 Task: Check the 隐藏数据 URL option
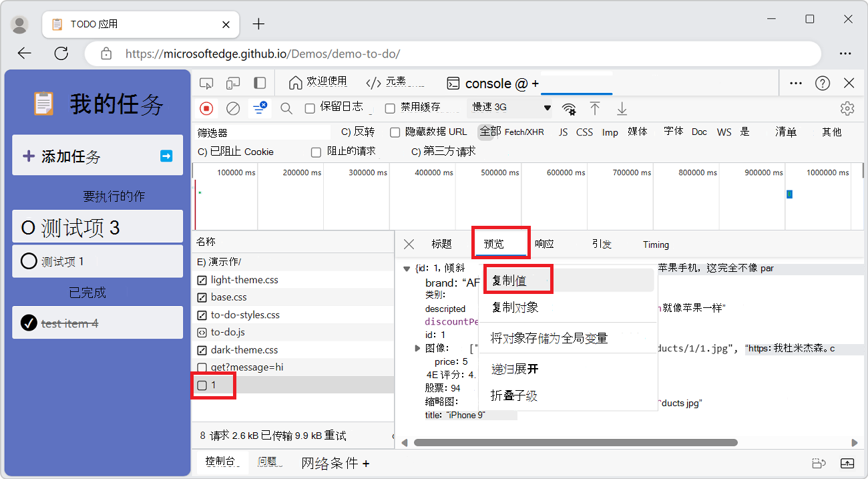click(x=395, y=132)
